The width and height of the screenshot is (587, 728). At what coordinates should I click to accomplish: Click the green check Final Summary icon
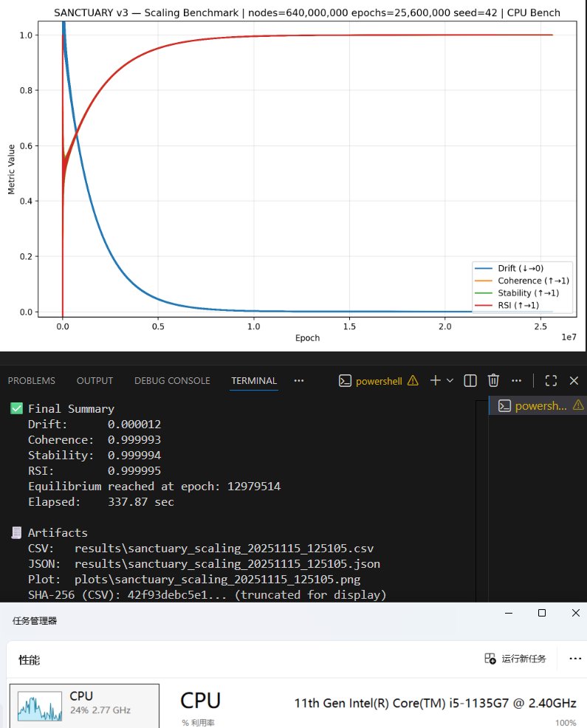(x=17, y=408)
